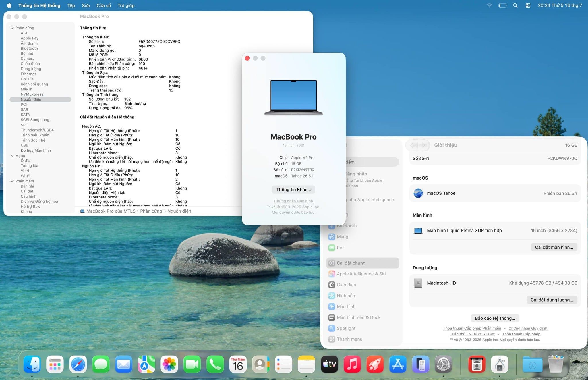Launch Maps from the Dock

click(x=146, y=364)
